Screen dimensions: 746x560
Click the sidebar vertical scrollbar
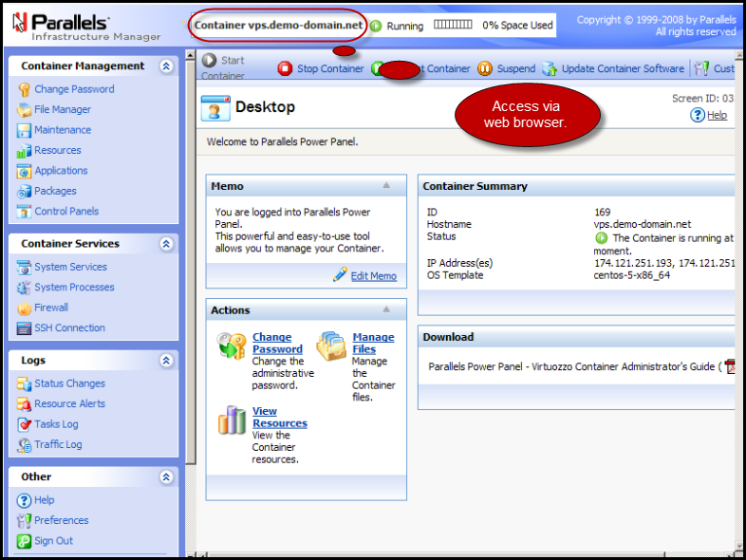[x=191, y=262]
